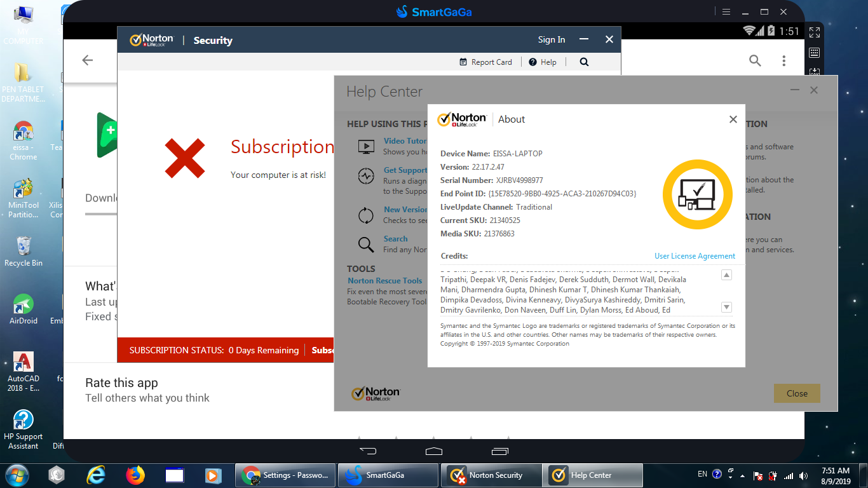The width and height of the screenshot is (868, 488).
Task: Click the Media SKU value 21376863
Action: click(x=499, y=234)
